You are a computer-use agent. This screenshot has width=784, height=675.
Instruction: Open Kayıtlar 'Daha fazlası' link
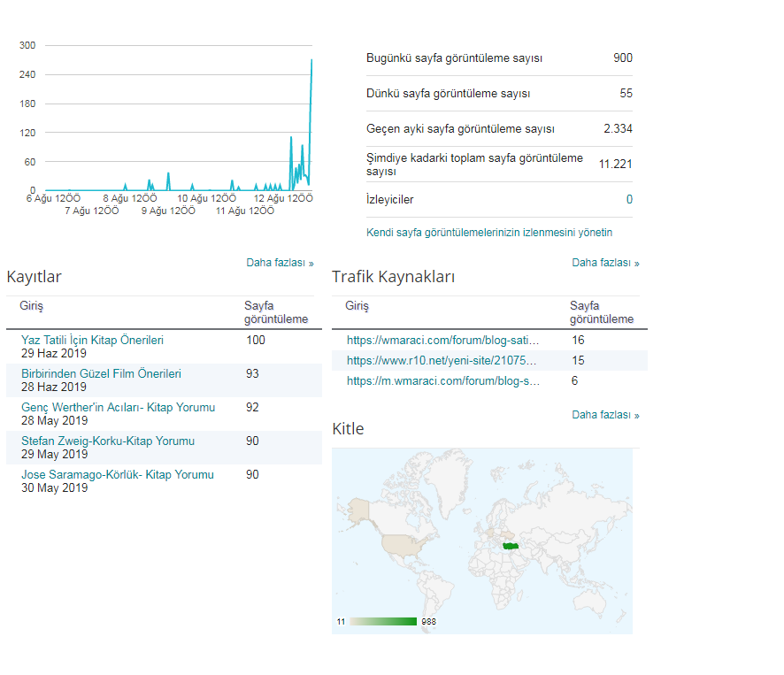[x=280, y=263]
